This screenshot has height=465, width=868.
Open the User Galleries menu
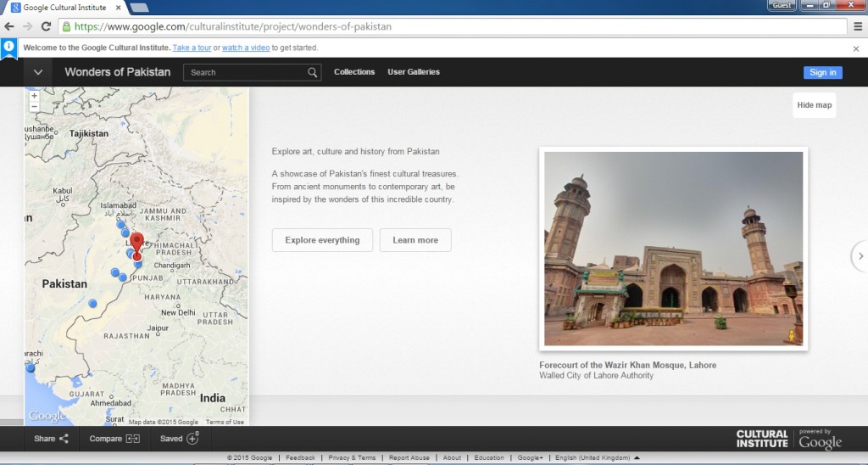pos(414,72)
